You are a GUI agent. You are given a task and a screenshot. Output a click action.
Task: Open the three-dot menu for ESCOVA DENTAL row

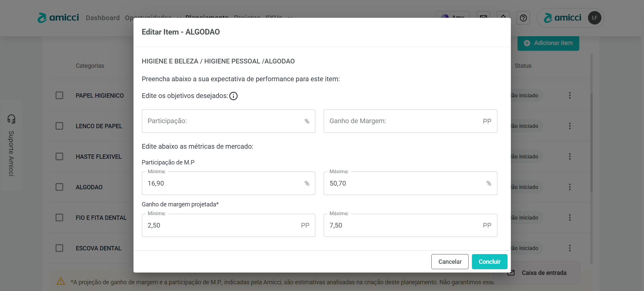(x=570, y=248)
